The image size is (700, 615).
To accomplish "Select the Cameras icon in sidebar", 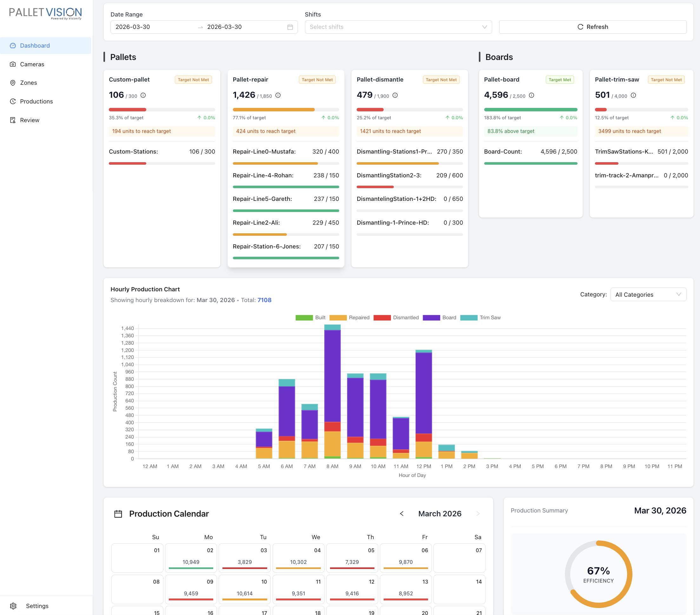I will pos(13,64).
